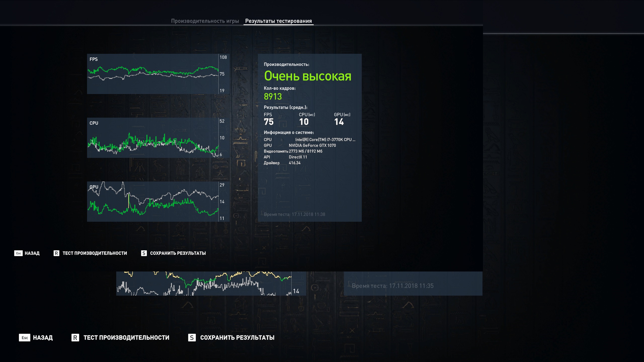This screenshot has height=362, width=644.
Task: Click the smaller R key icon
Action: (x=56, y=253)
